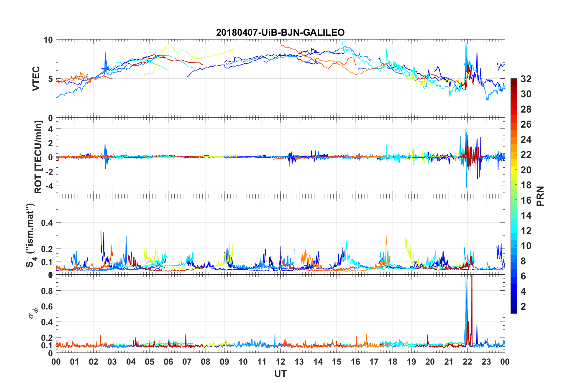Click x-axis tick label 13
Viewport: 561px width, 392px height.
(x=299, y=362)
